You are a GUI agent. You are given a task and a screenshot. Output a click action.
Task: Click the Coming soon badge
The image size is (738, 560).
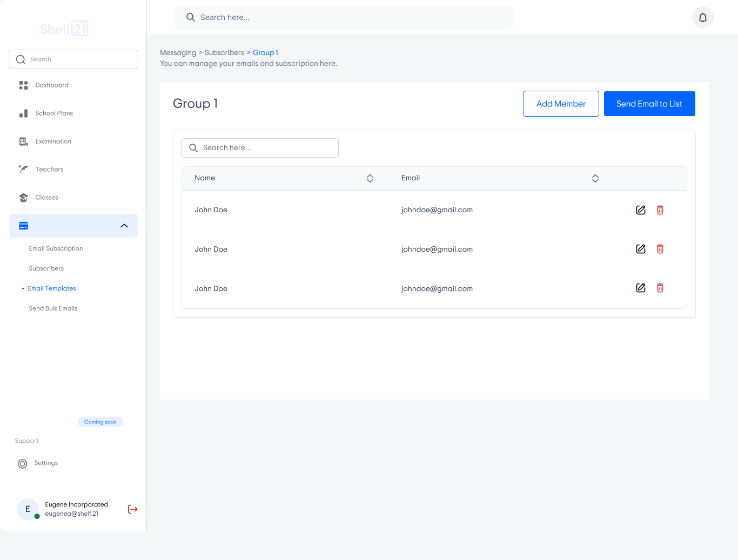point(100,422)
